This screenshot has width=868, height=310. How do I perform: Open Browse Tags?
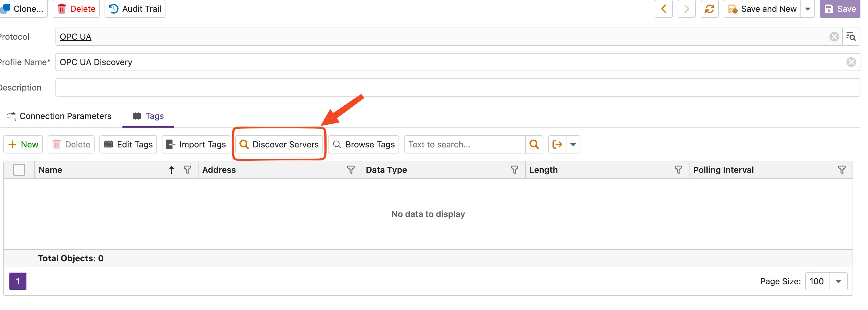[363, 144]
